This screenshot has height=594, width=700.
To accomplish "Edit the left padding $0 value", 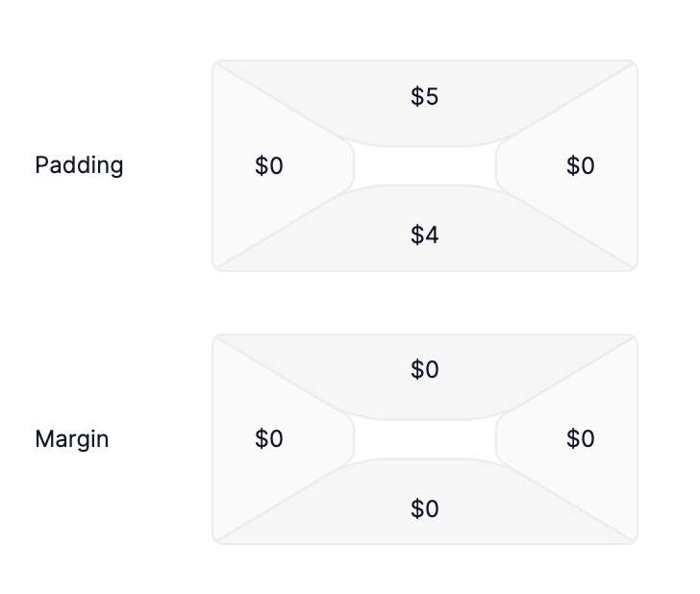I will coord(269,166).
